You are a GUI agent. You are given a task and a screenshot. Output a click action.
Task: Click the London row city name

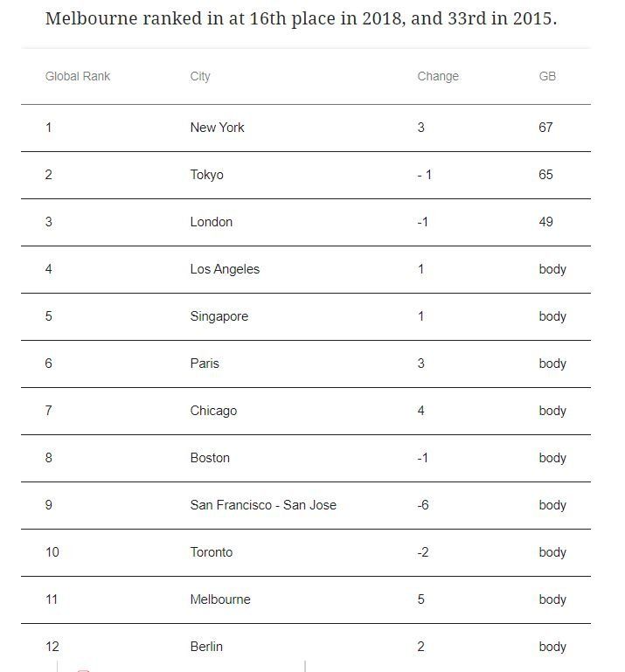(212, 222)
